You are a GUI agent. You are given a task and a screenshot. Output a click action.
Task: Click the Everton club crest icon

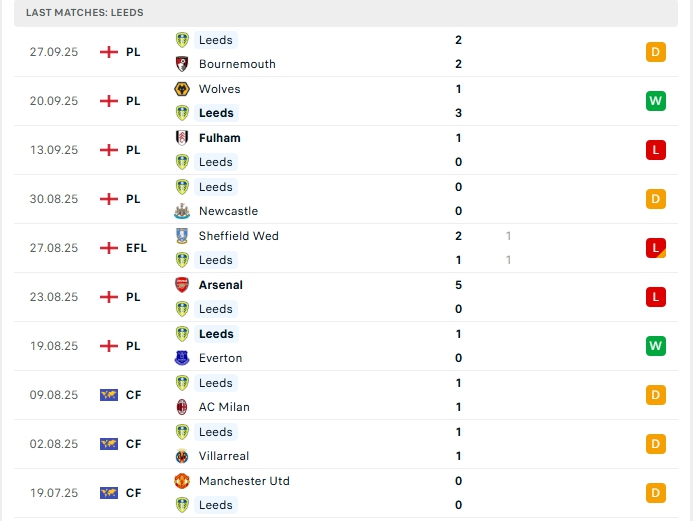pyautogui.click(x=182, y=358)
